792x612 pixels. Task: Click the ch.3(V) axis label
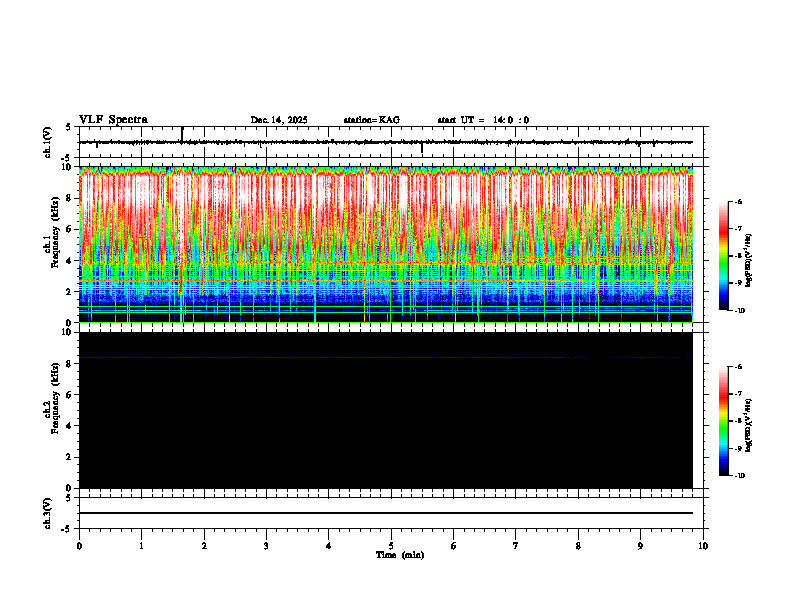pos(48,513)
